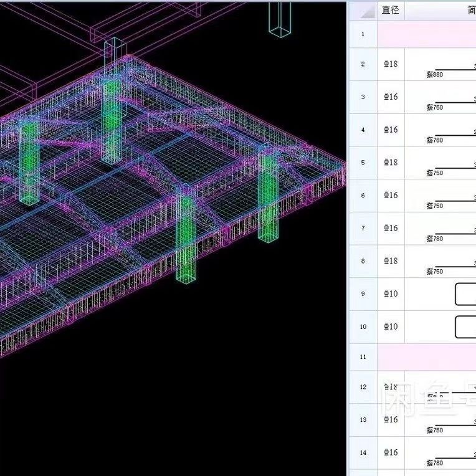Viewport: 476px width, 476px height.
Task: Click the Φ10 diameter cell in row 9
Action: click(x=391, y=294)
